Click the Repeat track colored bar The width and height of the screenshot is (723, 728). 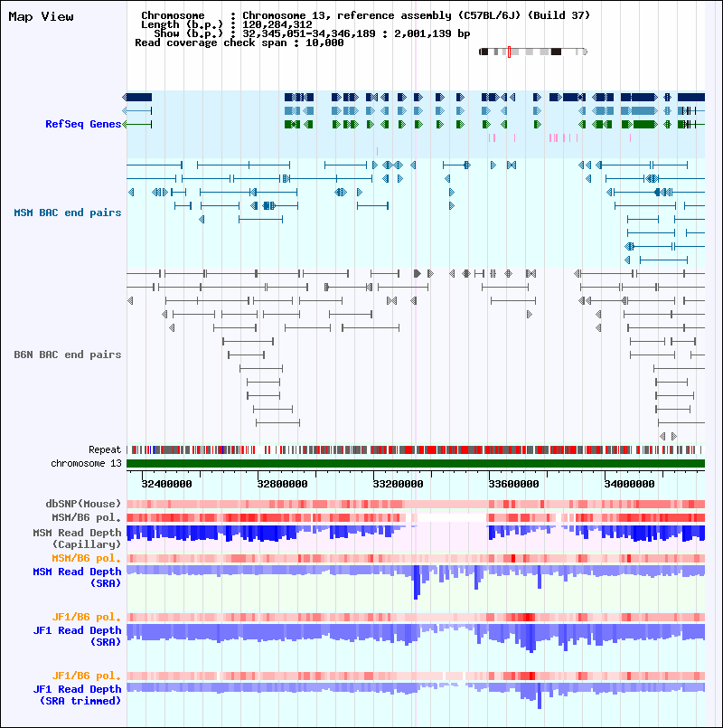pos(416,449)
